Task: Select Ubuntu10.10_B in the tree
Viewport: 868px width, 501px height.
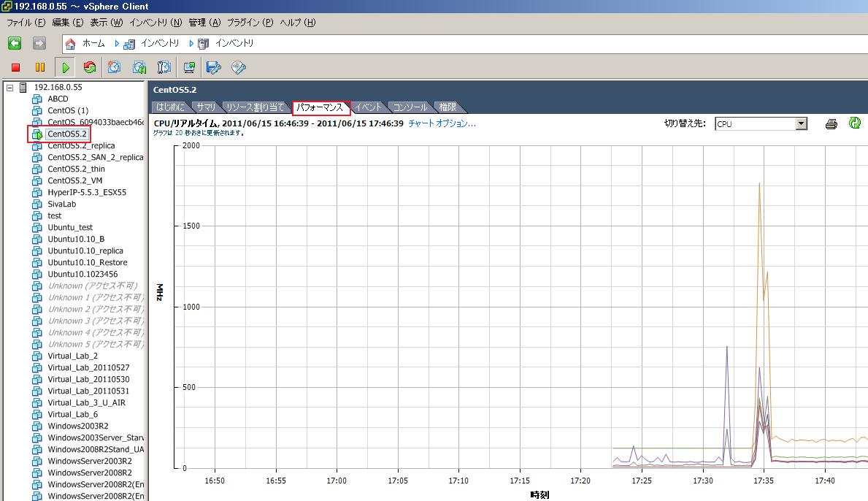Action: pos(76,239)
